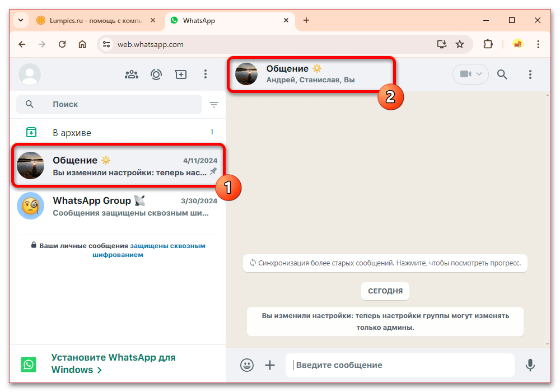The width and height of the screenshot is (560, 392).
Task: Focus the Введите сообщение message field
Action: [400, 365]
